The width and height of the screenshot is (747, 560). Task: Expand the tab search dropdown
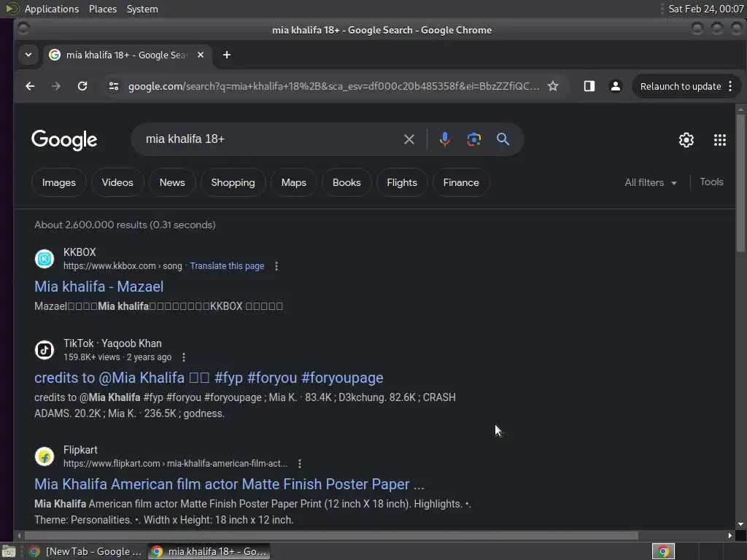pos(28,55)
